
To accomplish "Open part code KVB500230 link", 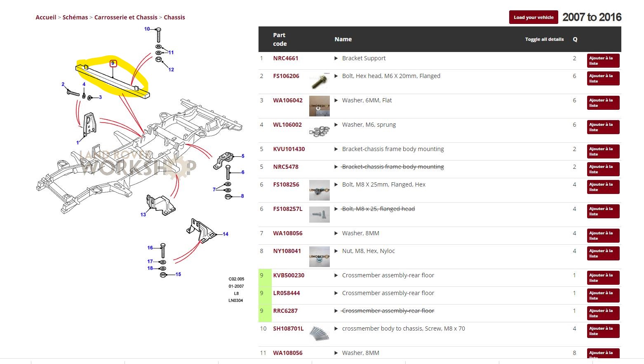I will pyautogui.click(x=289, y=275).
